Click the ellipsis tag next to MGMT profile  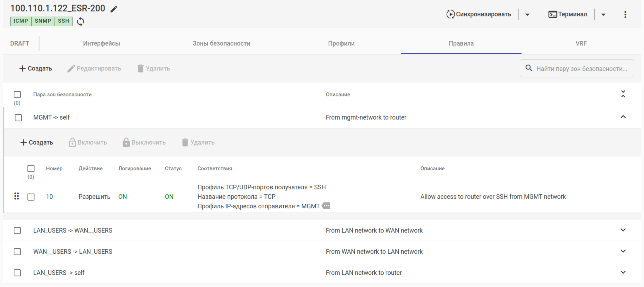[x=326, y=206]
